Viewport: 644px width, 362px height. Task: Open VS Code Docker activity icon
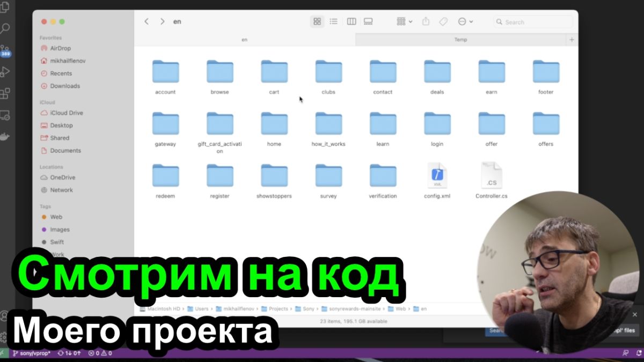pyautogui.click(x=4, y=137)
